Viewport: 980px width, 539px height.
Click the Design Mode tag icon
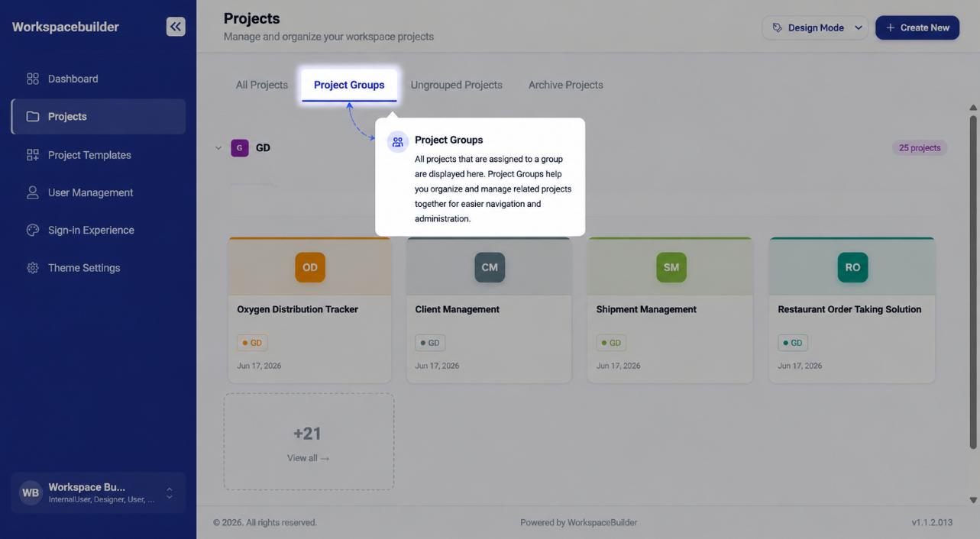point(778,27)
